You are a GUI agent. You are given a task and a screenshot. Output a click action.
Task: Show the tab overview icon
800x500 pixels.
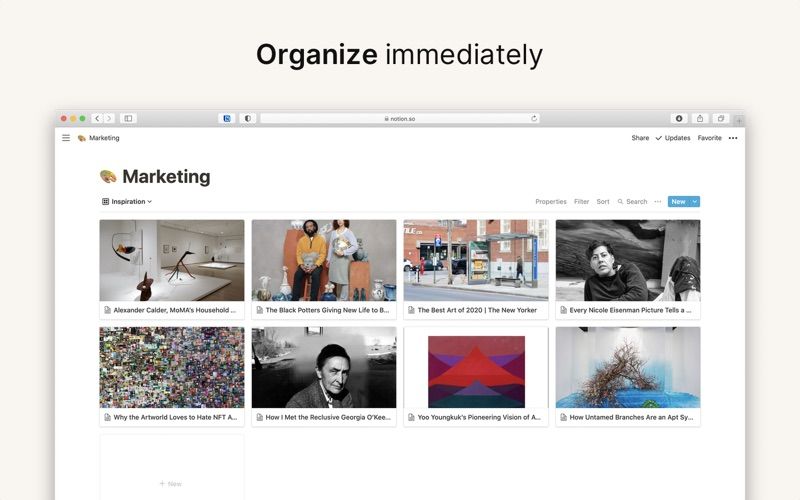coord(721,118)
